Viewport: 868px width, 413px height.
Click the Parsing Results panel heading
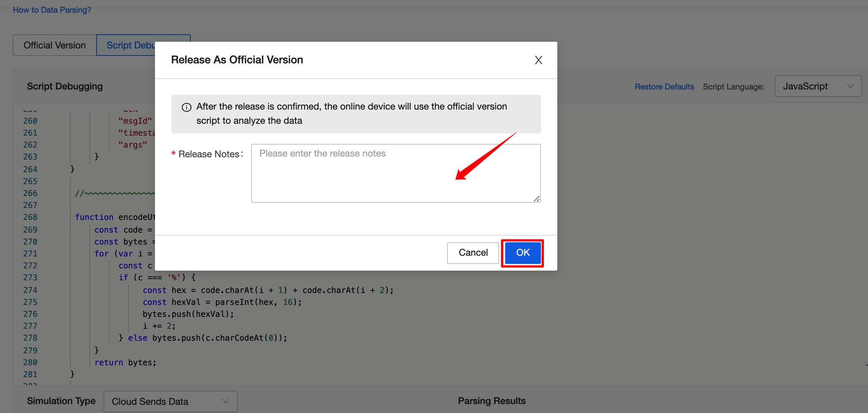pos(491,400)
